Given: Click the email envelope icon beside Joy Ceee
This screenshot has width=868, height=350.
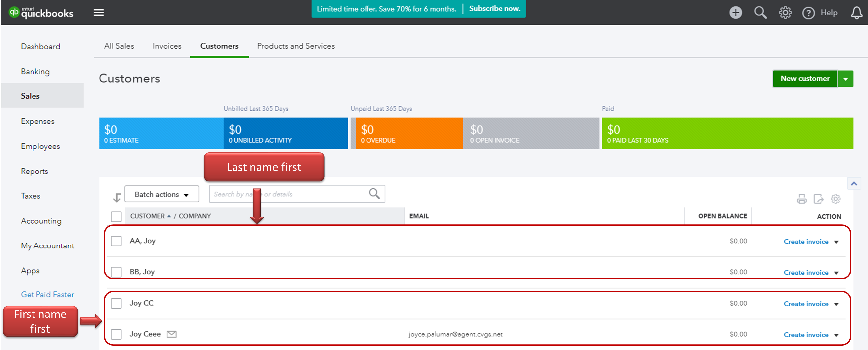Looking at the screenshot, I should [171, 334].
